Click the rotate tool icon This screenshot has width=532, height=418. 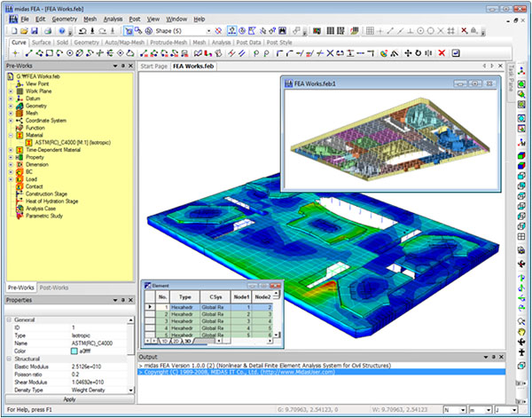tap(418, 53)
